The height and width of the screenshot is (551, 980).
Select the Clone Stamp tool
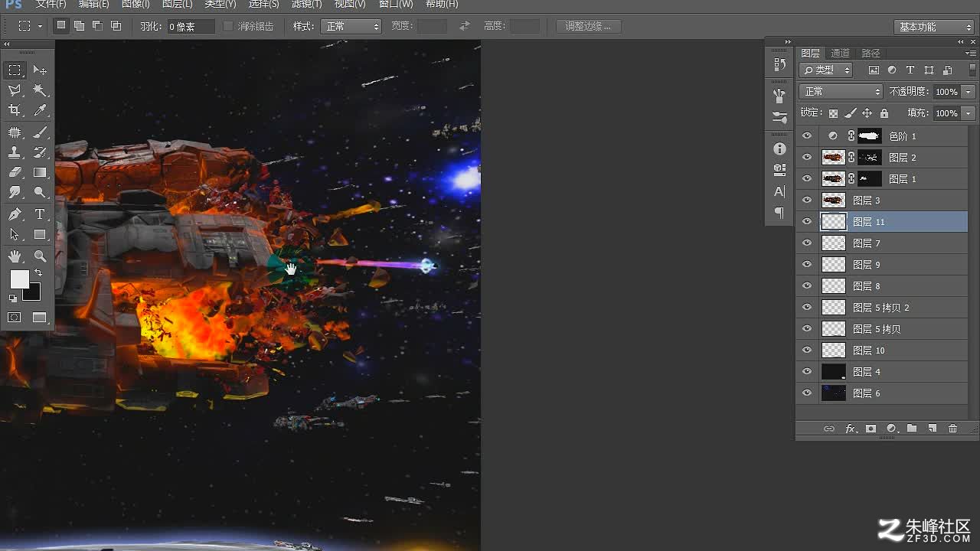click(15, 152)
